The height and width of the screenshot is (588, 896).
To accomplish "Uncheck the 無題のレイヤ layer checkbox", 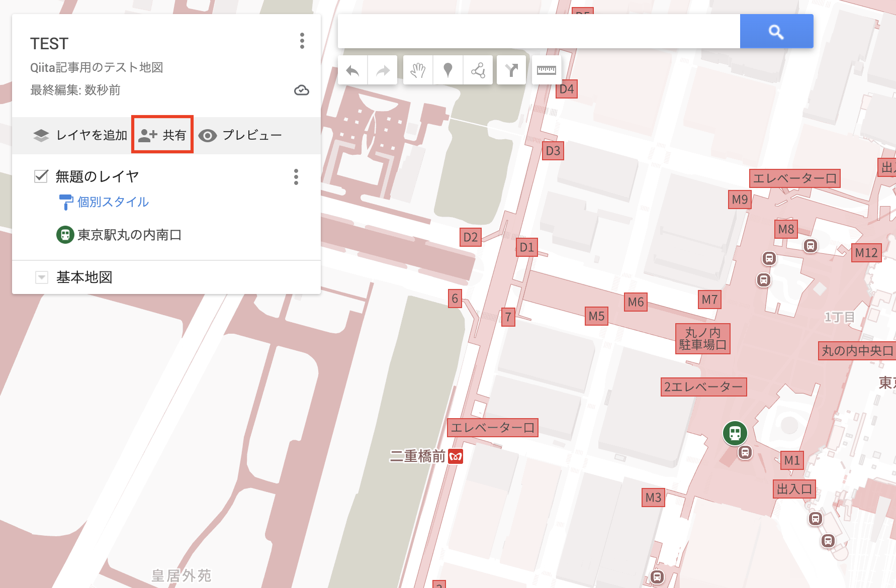I will click(41, 176).
